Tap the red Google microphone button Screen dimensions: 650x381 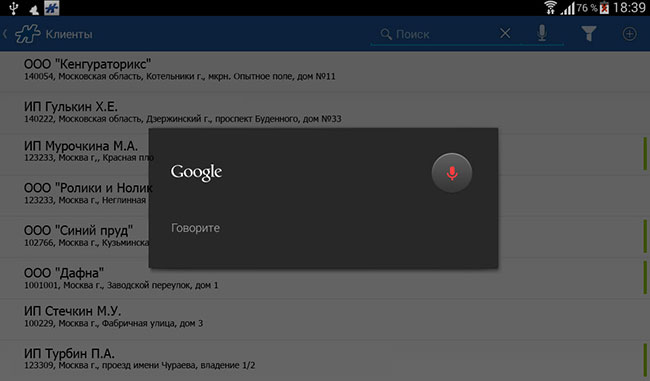(x=452, y=172)
